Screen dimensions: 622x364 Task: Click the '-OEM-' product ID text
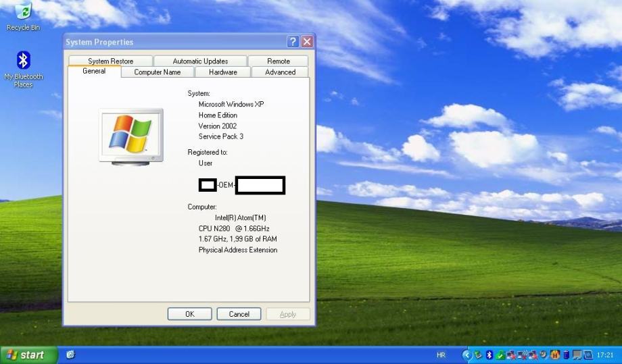pos(226,185)
